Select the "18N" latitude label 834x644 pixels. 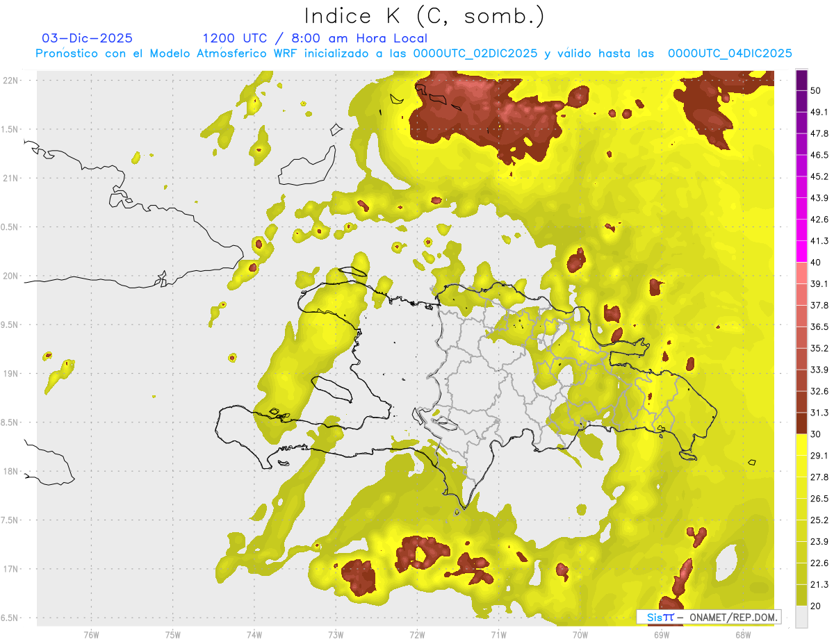coord(10,472)
